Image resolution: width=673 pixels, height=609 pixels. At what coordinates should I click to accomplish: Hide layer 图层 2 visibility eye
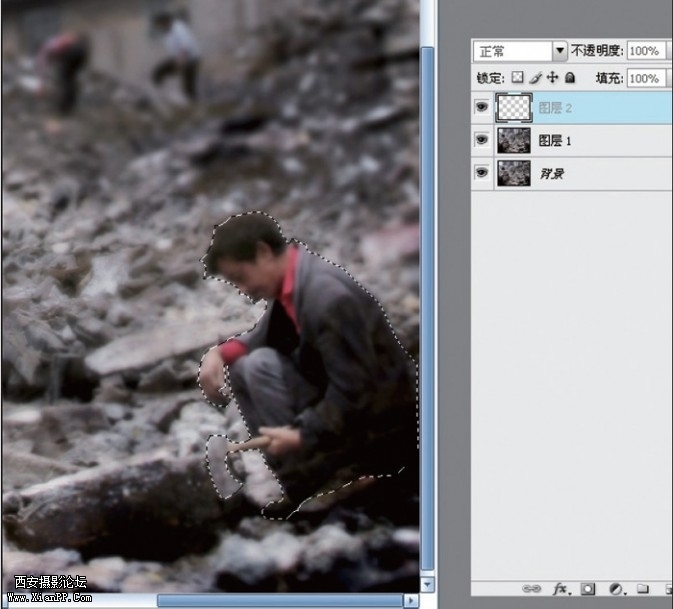pos(482,106)
